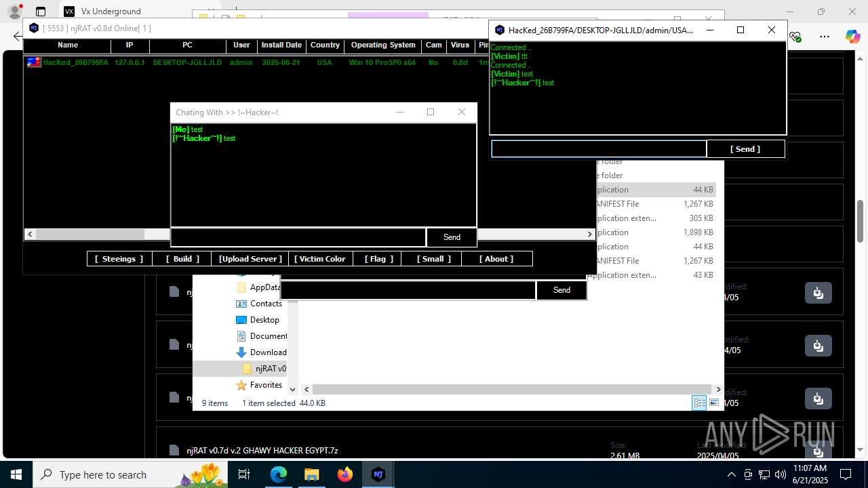
Task: Click the Explorer tree scroll-down arrow
Action: (x=293, y=389)
